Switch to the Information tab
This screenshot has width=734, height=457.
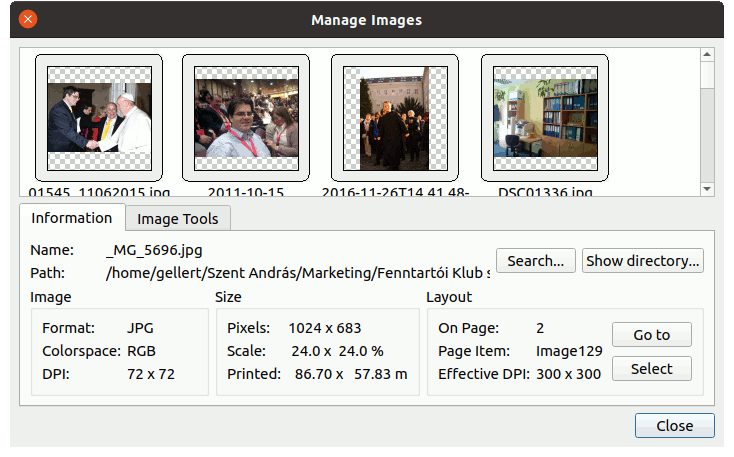point(71,218)
